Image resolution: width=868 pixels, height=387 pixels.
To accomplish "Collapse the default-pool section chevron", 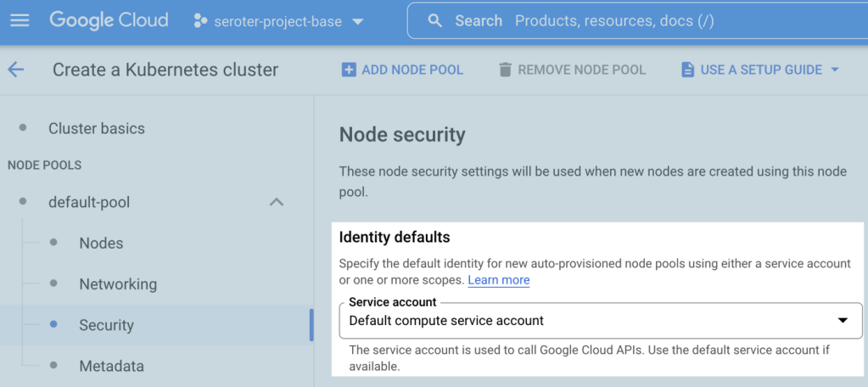I will click(276, 202).
